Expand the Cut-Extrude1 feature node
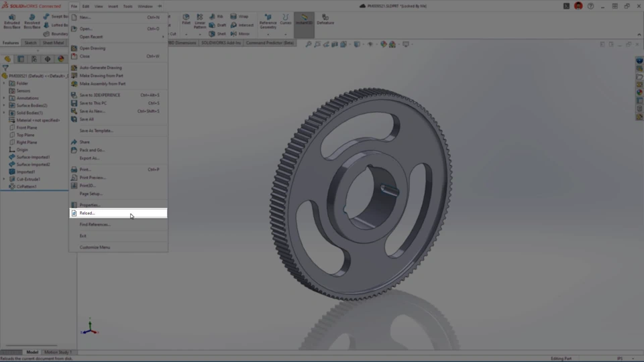This screenshot has width=644, height=362. pyautogui.click(x=4, y=179)
